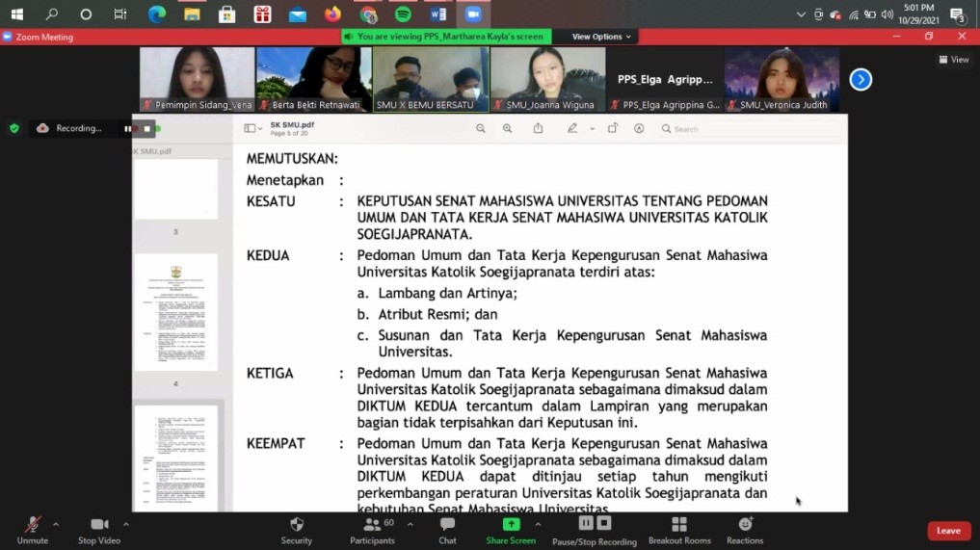Open Task View on taskbar
This screenshot has height=550, width=980.
[x=120, y=13]
